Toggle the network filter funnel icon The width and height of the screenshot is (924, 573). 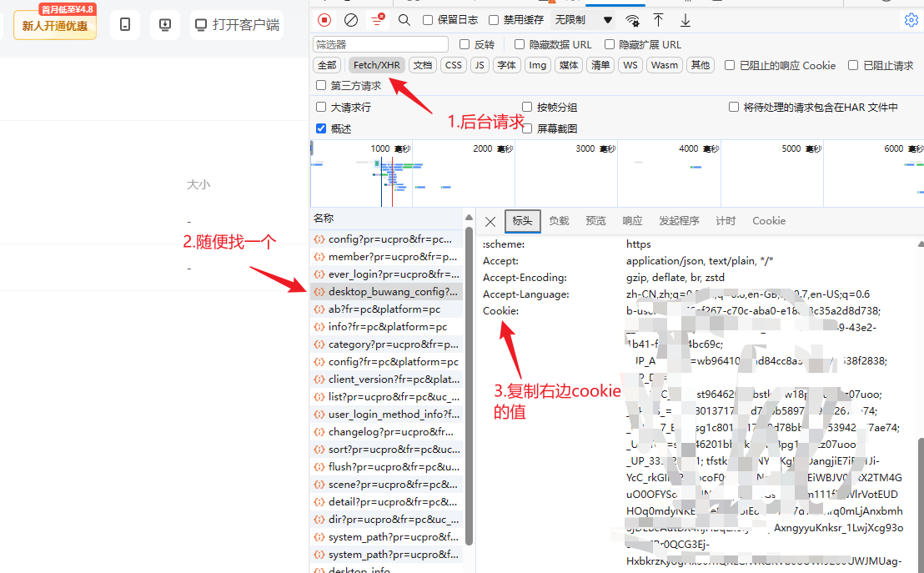tap(378, 20)
